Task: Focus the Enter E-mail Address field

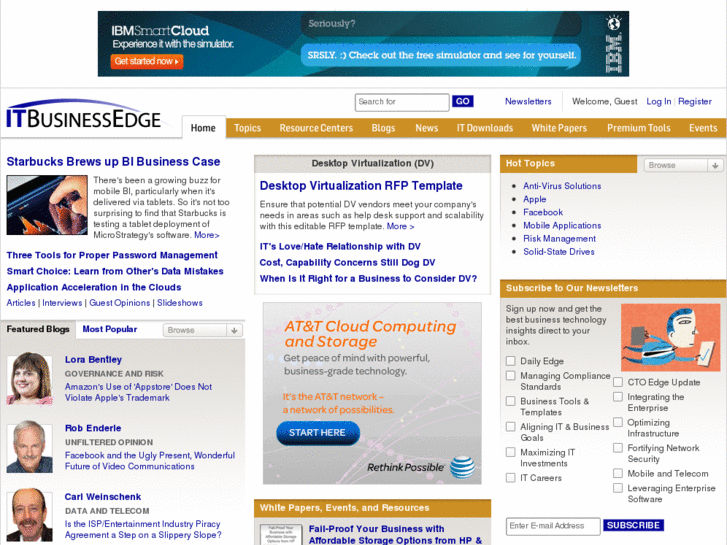Action: (553, 526)
